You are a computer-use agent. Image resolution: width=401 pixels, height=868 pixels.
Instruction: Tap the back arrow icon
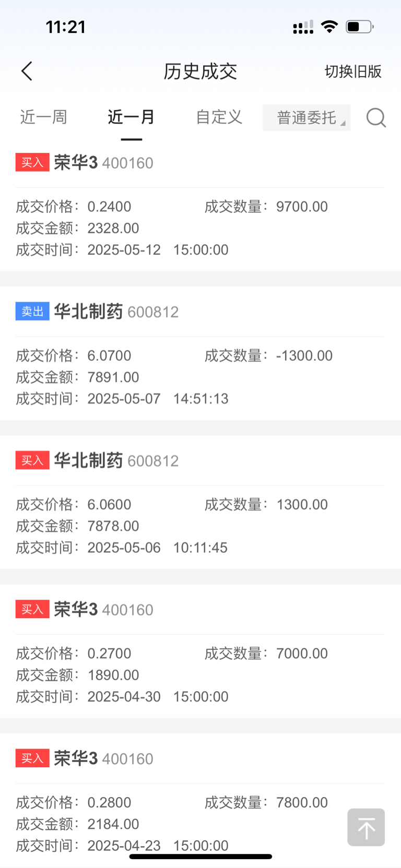[x=27, y=71]
